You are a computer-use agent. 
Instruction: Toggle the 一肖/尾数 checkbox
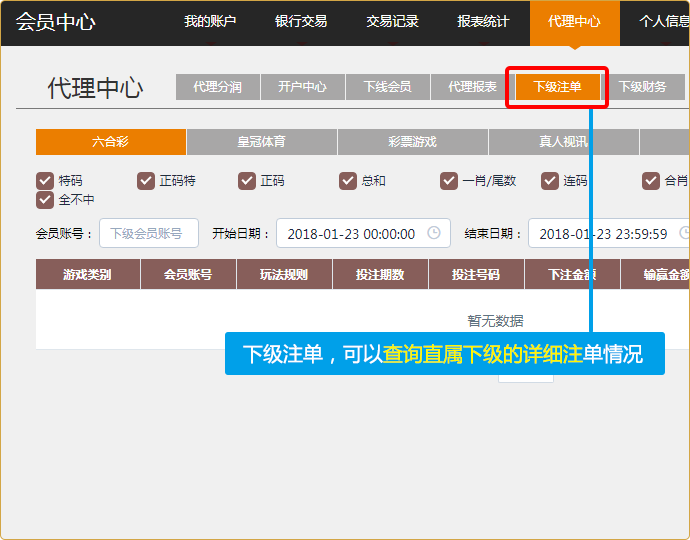(449, 181)
